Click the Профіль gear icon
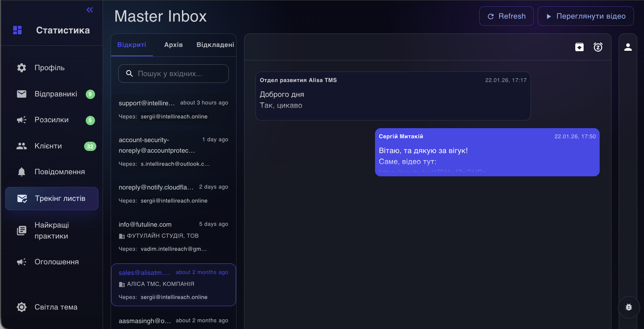This screenshot has width=644, height=329. click(x=22, y=68)
